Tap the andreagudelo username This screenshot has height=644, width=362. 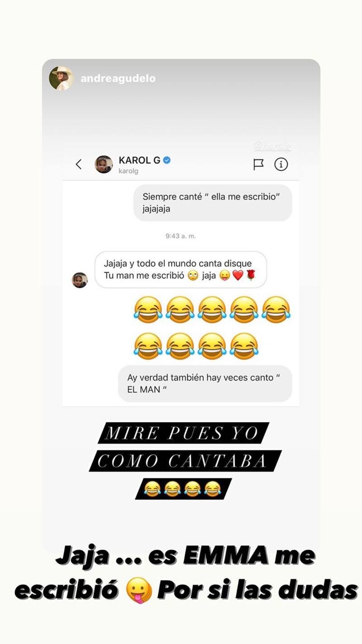[x=118, y=78]
